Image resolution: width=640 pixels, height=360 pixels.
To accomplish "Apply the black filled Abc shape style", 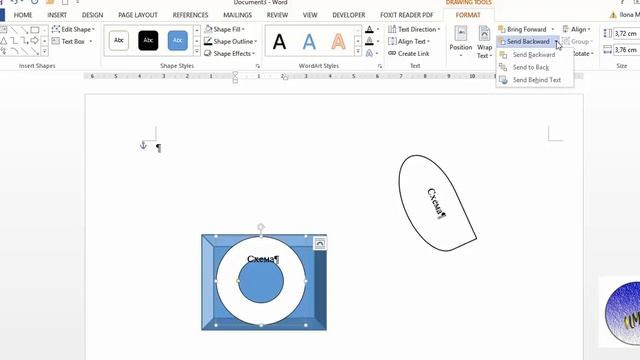I will pos(148,40).
